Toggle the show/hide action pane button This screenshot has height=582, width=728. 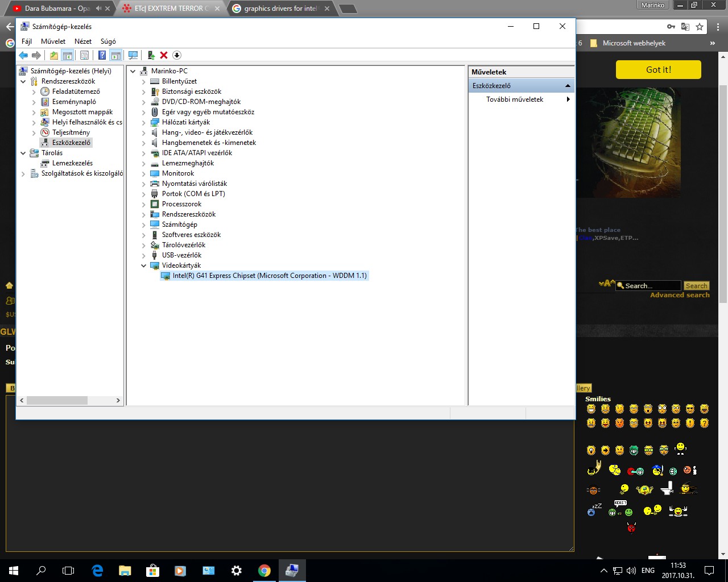(x=116, y=55)
